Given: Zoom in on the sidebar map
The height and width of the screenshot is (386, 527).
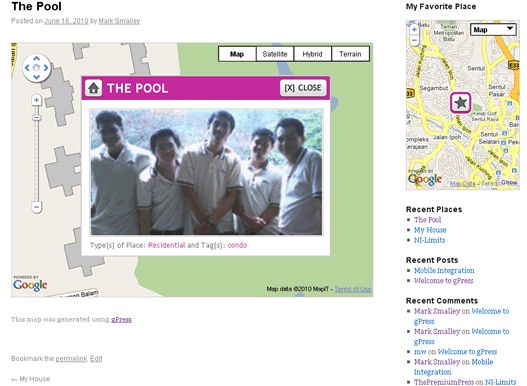Looking at the screenshot, I should click(414, 30).
